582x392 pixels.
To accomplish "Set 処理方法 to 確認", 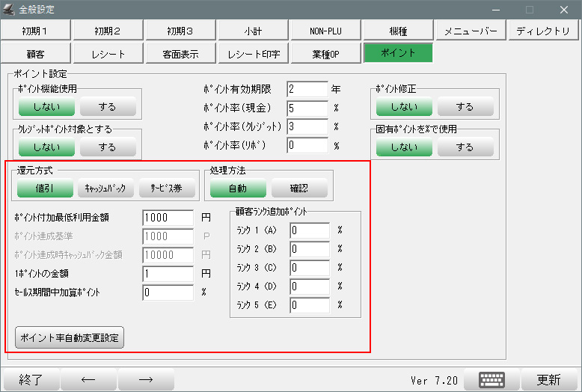I will [x=299, y=189].
